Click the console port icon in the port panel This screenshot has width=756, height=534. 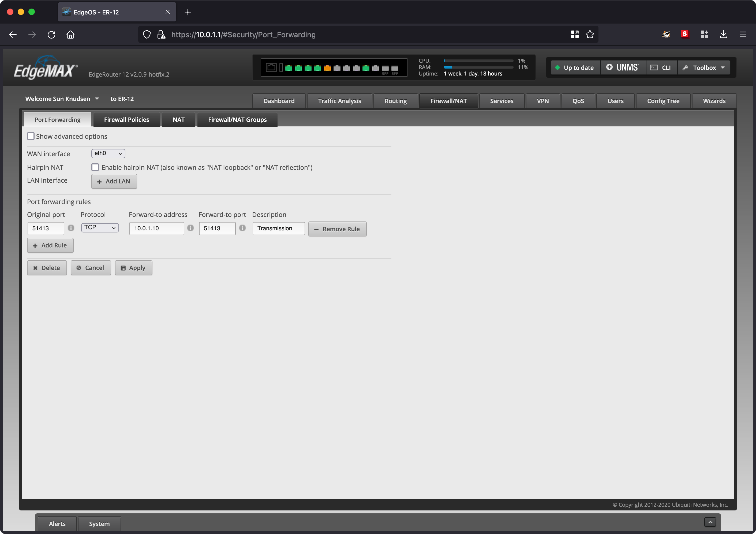[x=271, y=67]
